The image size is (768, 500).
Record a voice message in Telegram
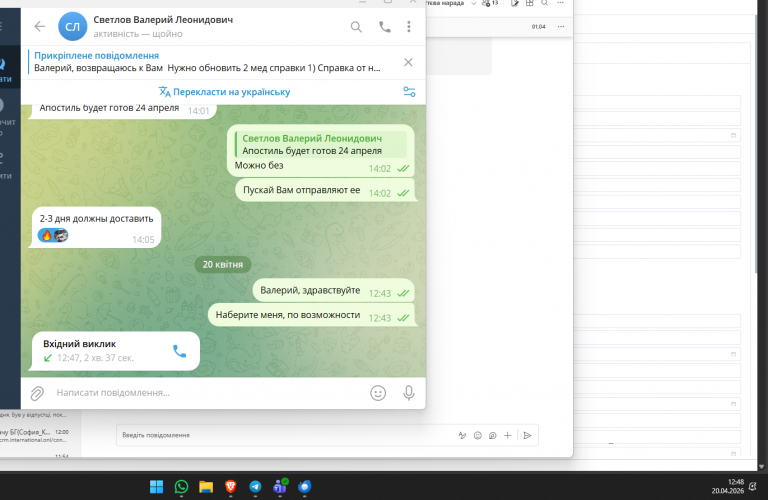pos(408,393)
